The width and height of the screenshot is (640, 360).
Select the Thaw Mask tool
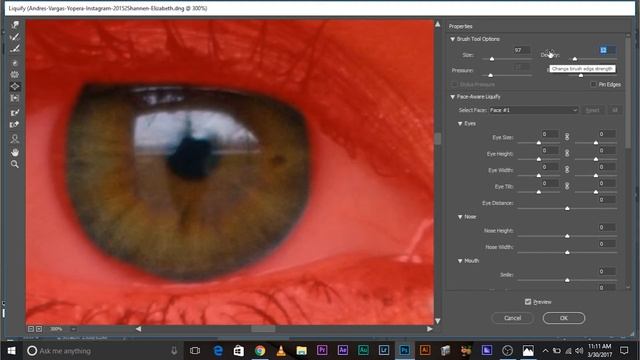(x=15, y=124)
